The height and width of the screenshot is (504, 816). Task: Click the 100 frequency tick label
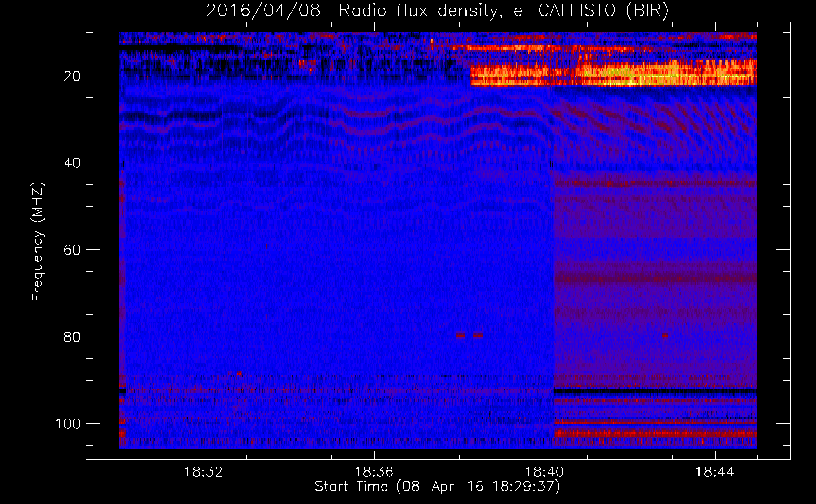coord(68,424)
